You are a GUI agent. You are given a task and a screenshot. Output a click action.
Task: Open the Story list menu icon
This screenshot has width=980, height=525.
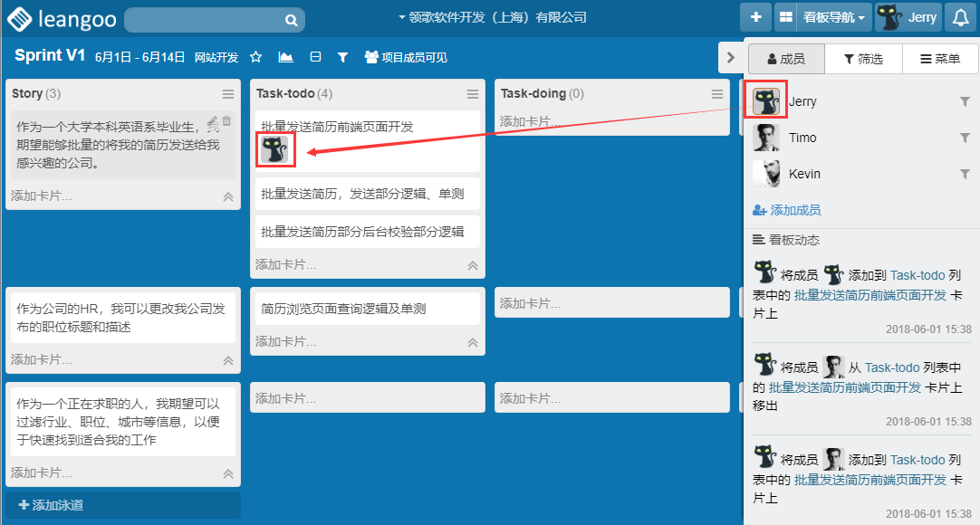point(228,94)
